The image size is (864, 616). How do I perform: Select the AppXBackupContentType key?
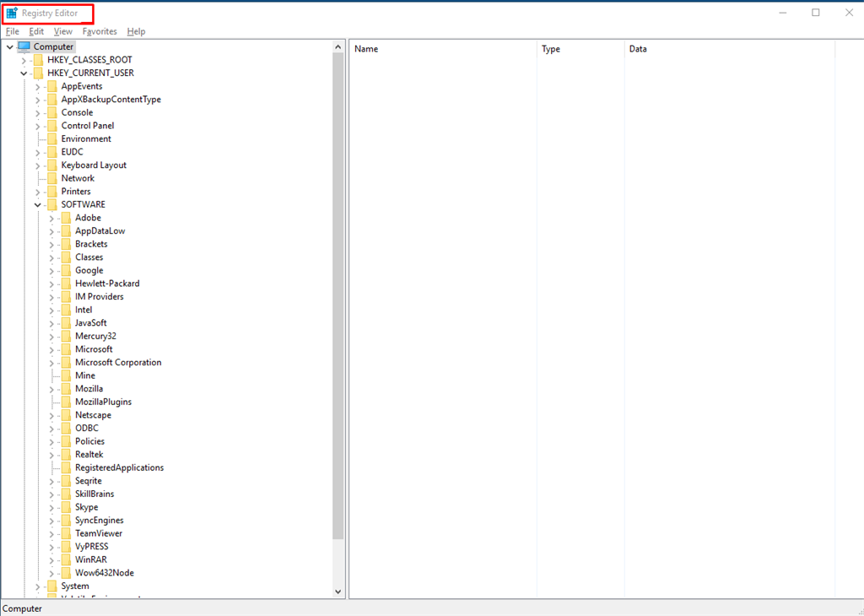[111, 100]
